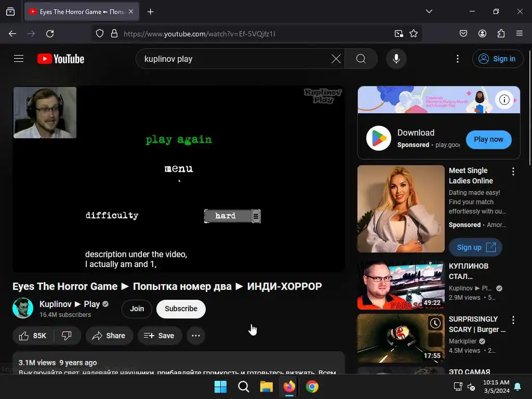Sign in to YouTube
This screenshot has width=532, height=399.
point(497,59)
